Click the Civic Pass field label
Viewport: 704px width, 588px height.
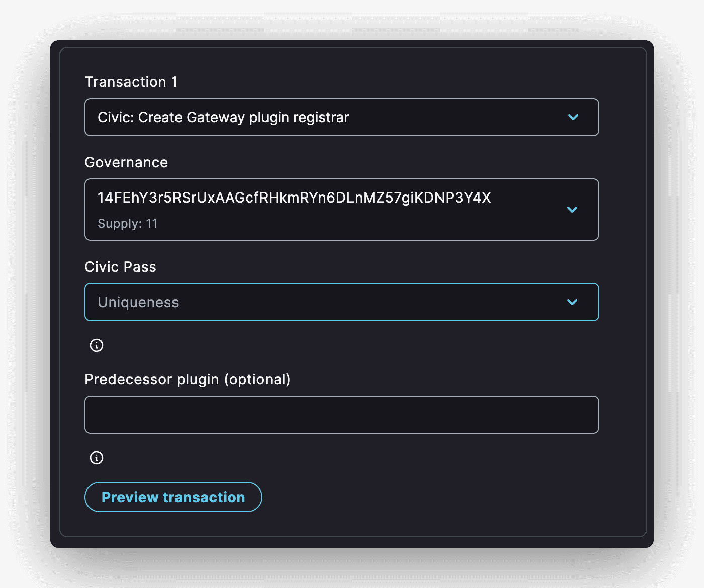coord(120,267)
